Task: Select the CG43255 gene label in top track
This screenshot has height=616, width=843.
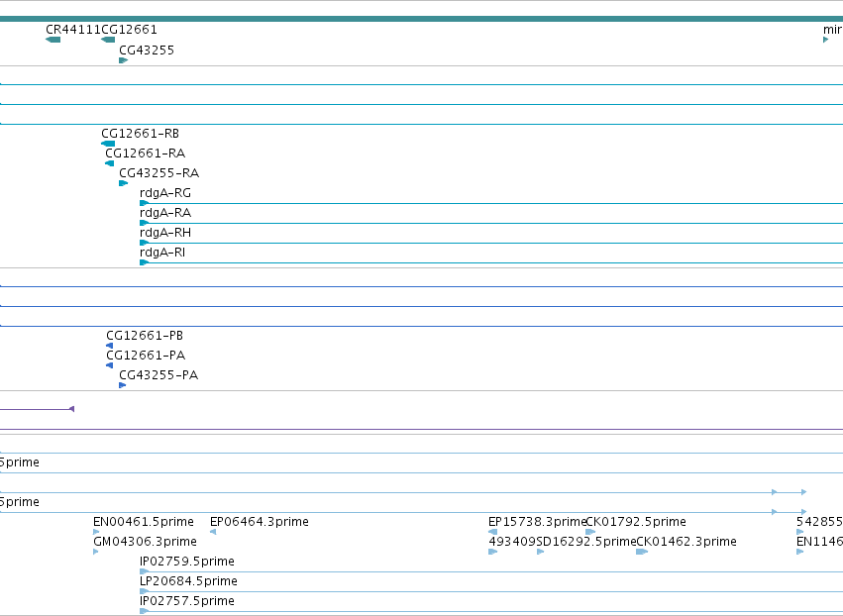Action: pyautogui.click(x=147, y=51)
